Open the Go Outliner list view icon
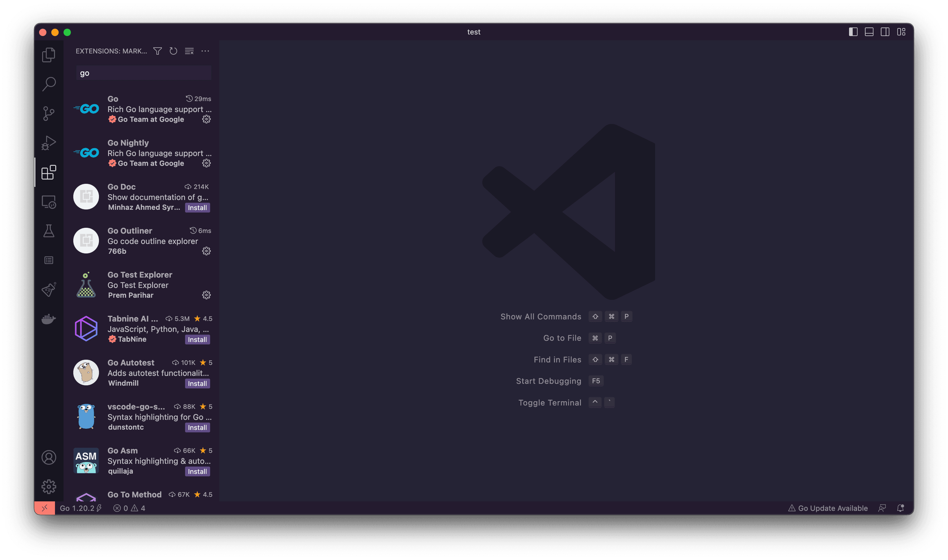The image size is (948, 560). click(49, 260)
